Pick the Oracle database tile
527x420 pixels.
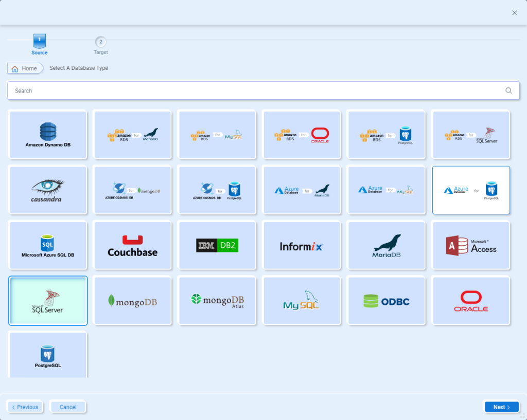(471, 301)
